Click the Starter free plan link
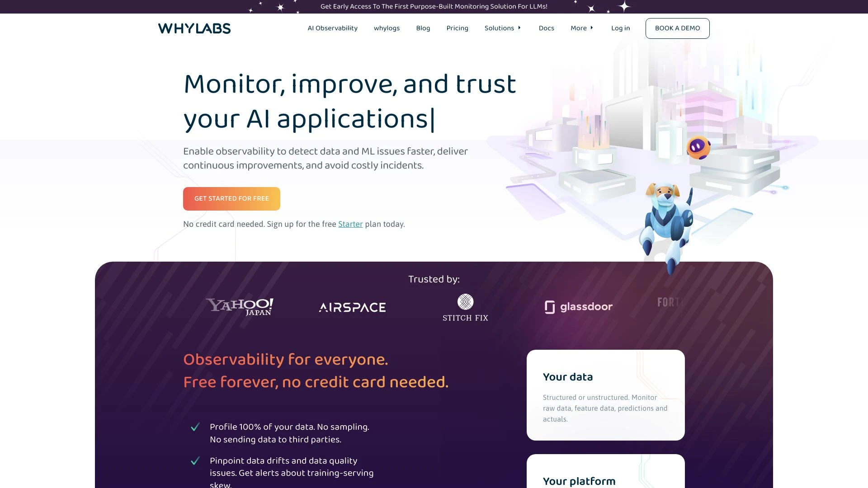Image resolution: width=868 pixels, height=488 pixels. pos(350,224)
